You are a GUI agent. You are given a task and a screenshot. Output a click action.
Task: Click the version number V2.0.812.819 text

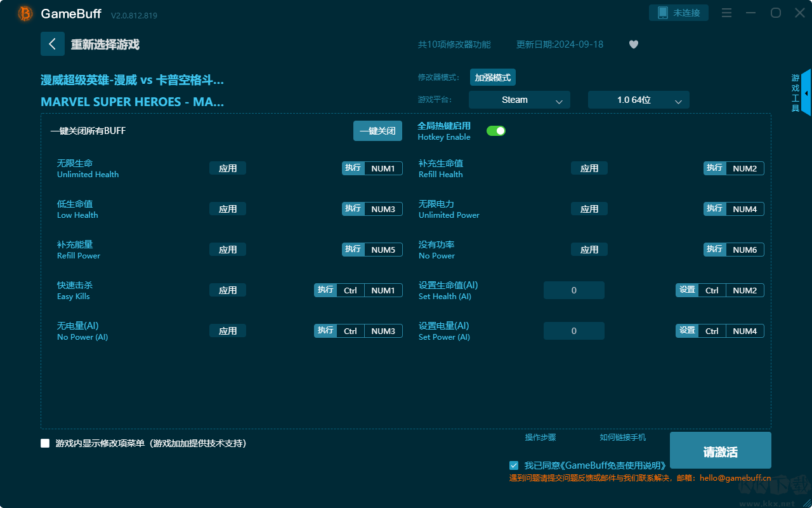pyautogui.click(x=134, y=15)
